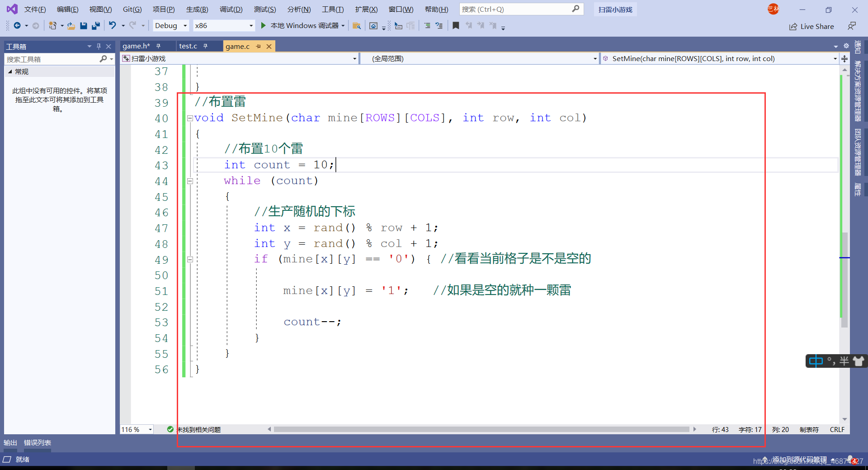Click the green check status icon
868x470 pixels.
(170, 429)
